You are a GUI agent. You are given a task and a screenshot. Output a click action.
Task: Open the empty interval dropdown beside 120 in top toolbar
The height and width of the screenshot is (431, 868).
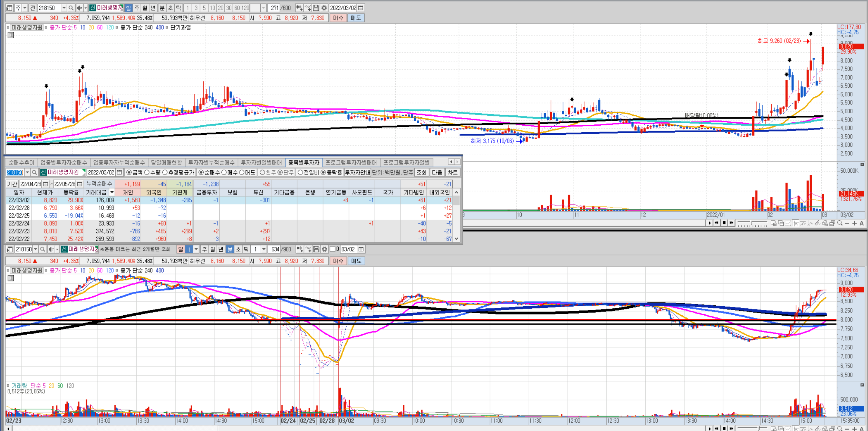263,8
